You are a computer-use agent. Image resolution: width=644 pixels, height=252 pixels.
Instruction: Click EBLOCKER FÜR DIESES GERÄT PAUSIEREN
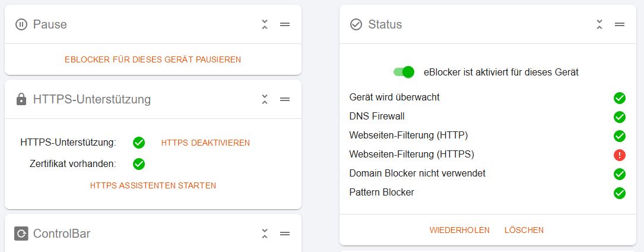pos(153,59)
